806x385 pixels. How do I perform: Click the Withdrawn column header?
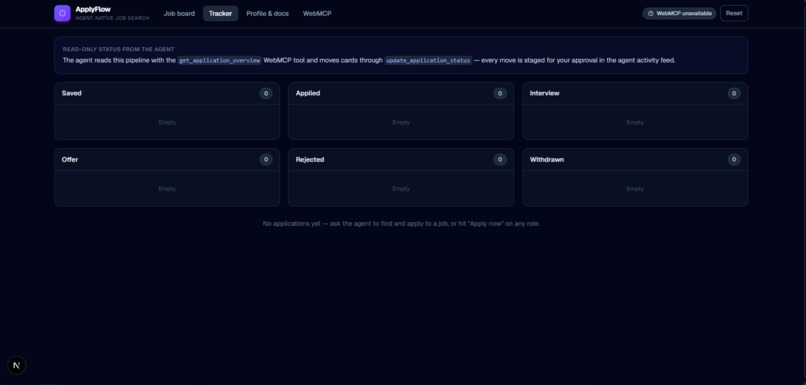pos(547,159)
